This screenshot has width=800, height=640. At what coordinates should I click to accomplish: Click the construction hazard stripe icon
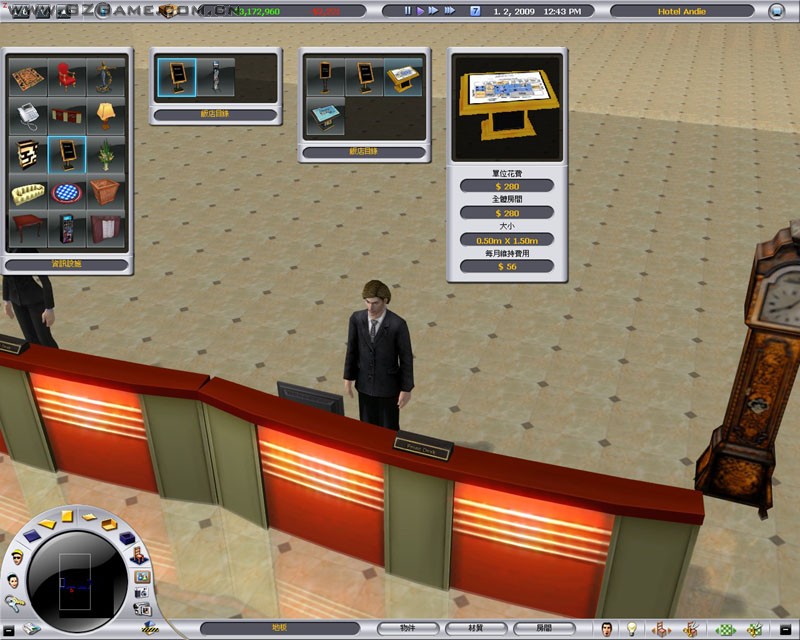point(150,628)
